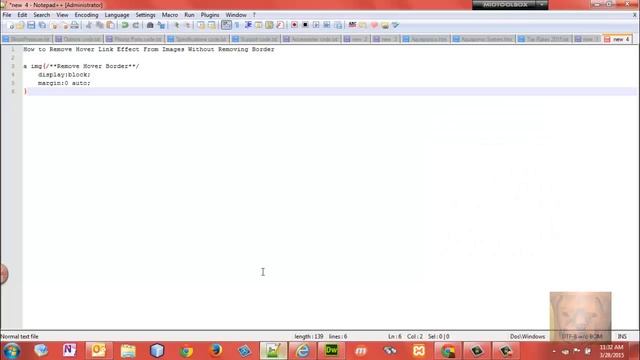Click the Save toolbar icon

[31, 25]
